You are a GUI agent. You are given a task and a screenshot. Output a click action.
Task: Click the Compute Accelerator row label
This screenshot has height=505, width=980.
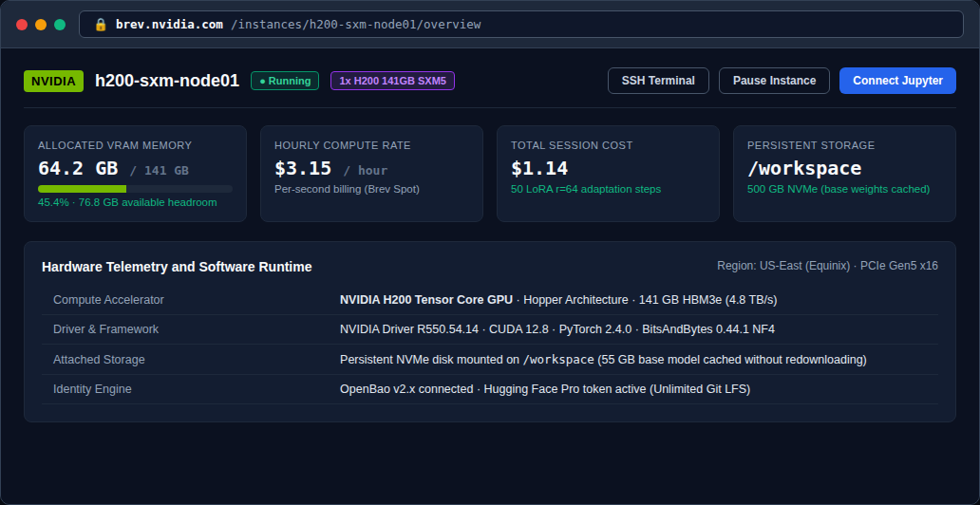pyautogui.click(x=109, y=300)
